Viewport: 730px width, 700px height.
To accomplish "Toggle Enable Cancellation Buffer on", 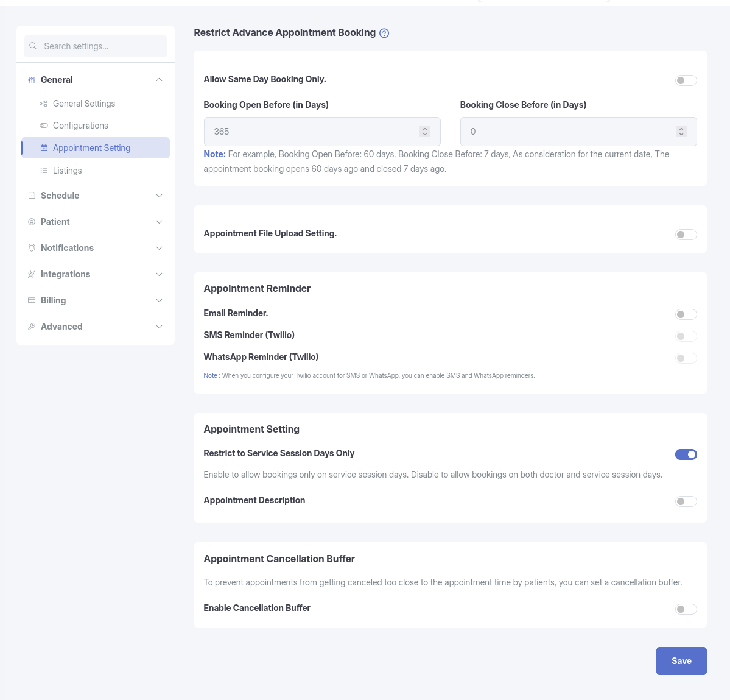I will (686, 609).
